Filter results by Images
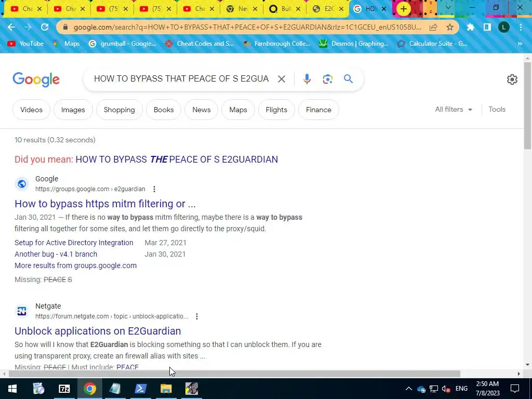The image size is (532, 399). [73, 110]
